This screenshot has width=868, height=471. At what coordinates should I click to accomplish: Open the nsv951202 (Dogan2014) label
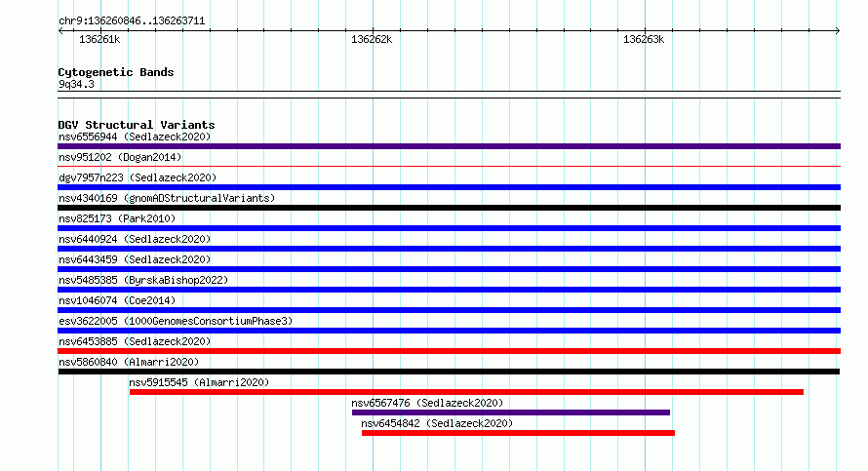(120, 157)
